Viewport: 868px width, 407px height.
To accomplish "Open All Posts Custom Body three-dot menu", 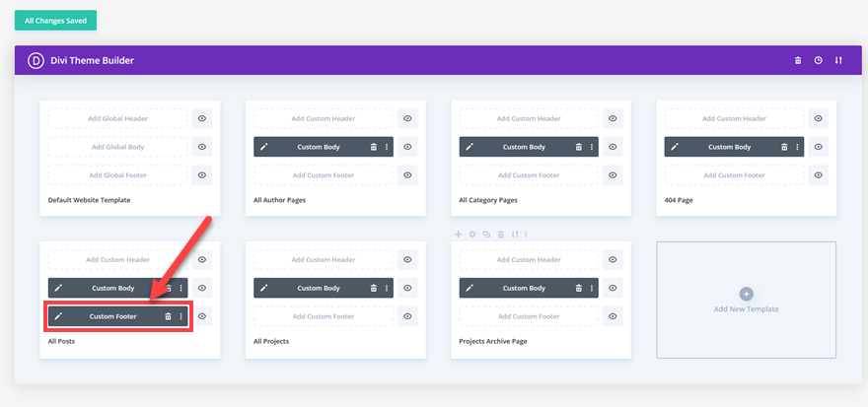I will click(181, 288).
